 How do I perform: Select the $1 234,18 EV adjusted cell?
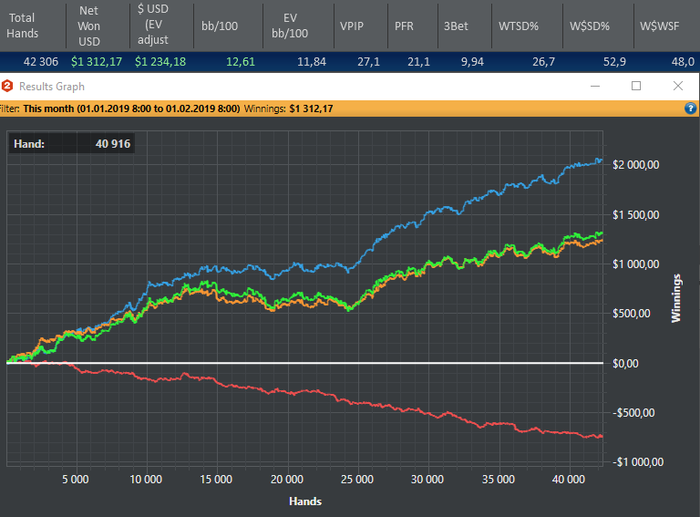point(160,62)
